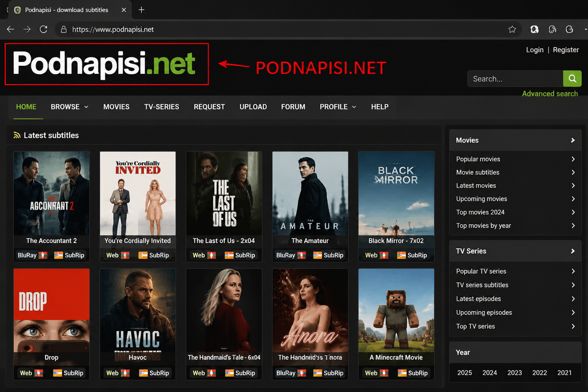Click the second browser extension icon in toolbar
588x392 pixels.
(552, 29)
